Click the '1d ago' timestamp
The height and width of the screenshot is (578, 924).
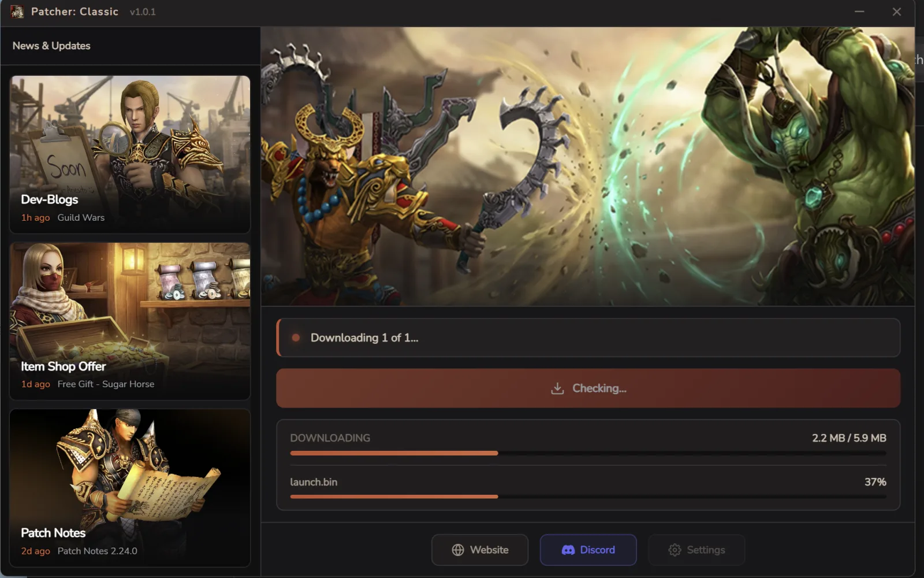pos(35,384)
